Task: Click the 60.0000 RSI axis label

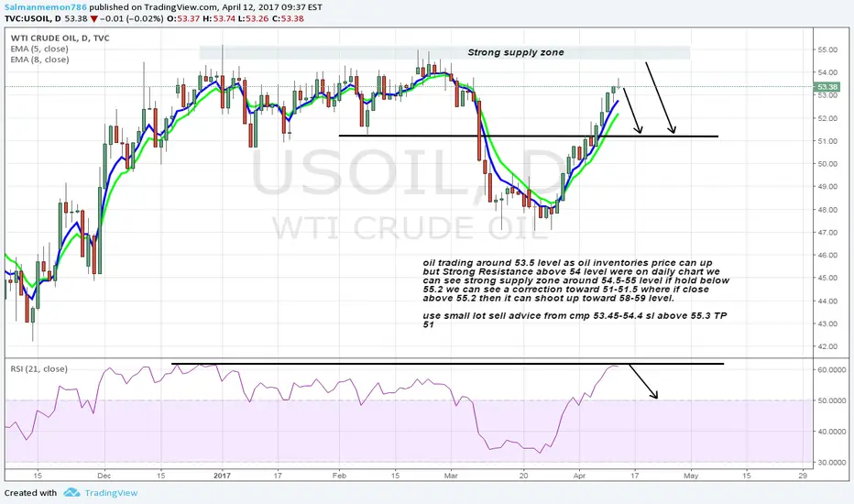Action: point(831,369)
